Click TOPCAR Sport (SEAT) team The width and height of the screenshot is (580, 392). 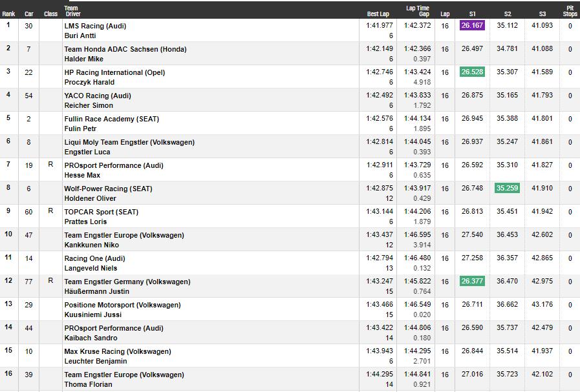click(x=102, y=212)
